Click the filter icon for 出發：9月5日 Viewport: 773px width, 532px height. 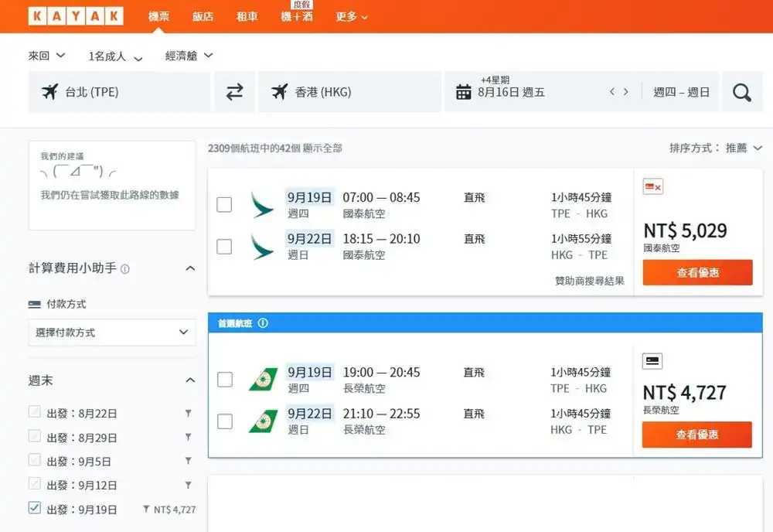[x=189, y=461]
